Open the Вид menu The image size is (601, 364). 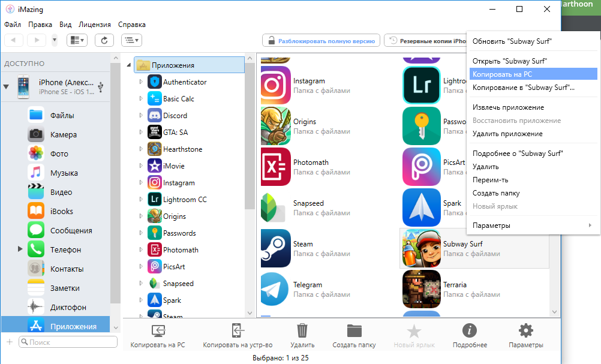(x=65, y=25)
